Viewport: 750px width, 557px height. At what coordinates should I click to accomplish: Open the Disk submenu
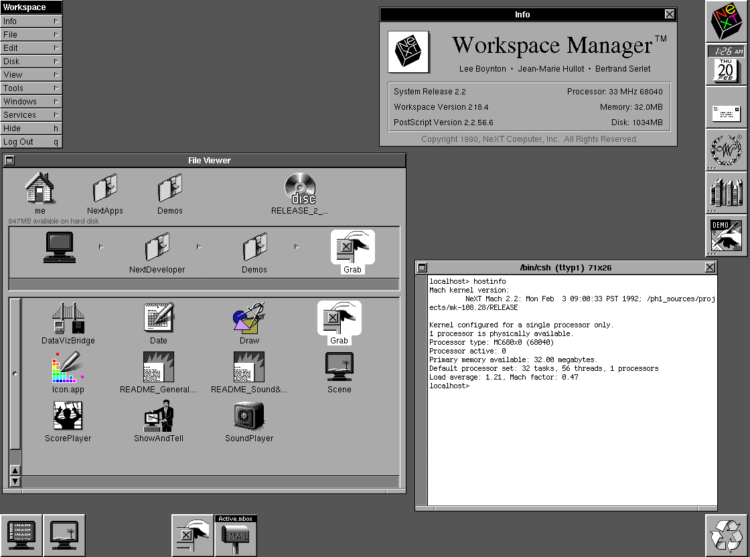(x=31, y=61)
